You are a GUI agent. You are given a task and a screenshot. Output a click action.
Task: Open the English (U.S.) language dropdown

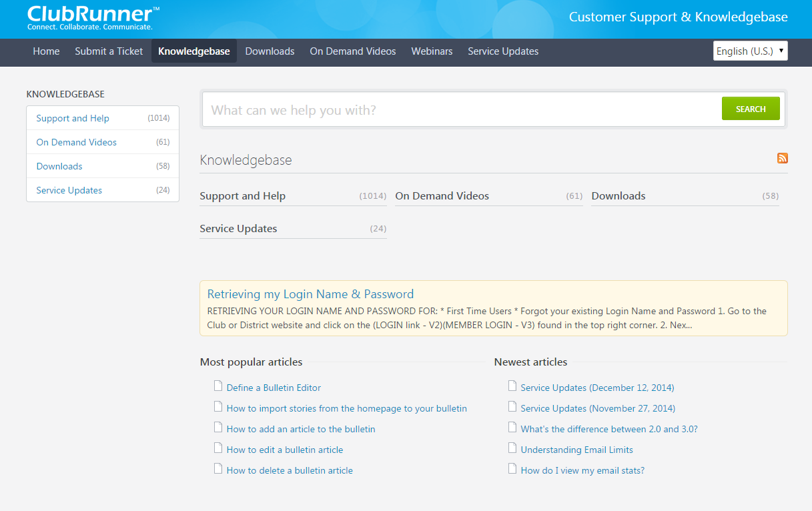click(x=750, y=50)
